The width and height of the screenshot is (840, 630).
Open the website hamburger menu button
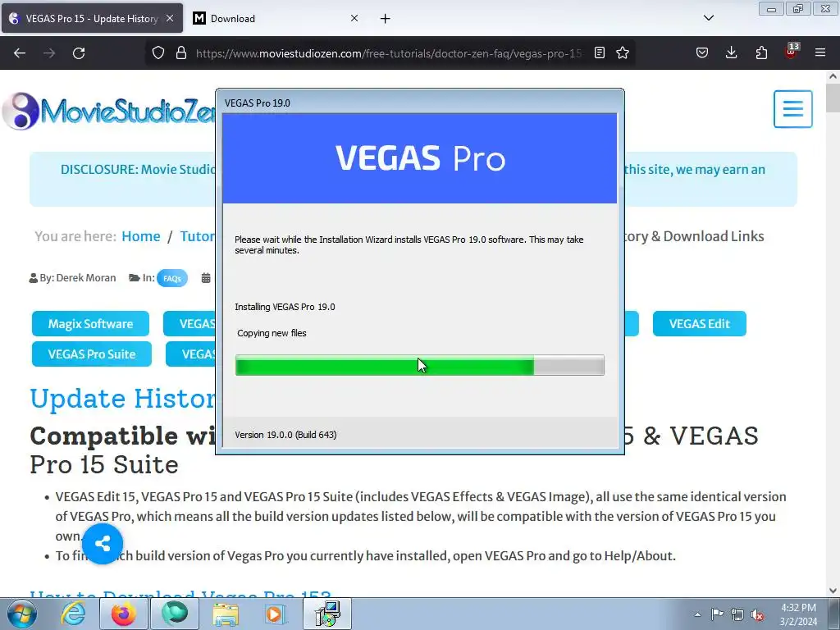click(x=793, y=109)
